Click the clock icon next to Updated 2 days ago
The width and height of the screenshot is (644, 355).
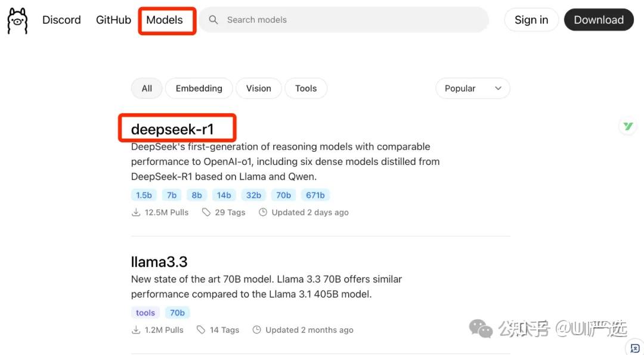tap(263, 212)
